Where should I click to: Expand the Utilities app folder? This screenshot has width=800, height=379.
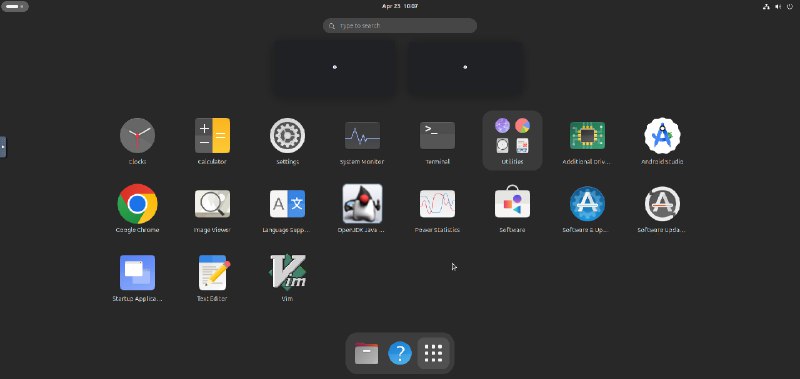point(512,140)
